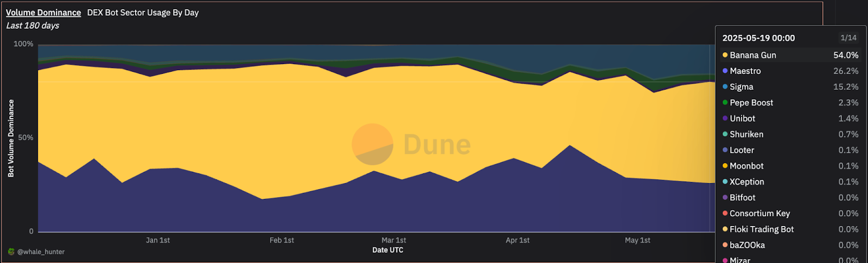Open the @whale_hunter author link
Viewport: 868px width, 263px height.
coord(41,252)
